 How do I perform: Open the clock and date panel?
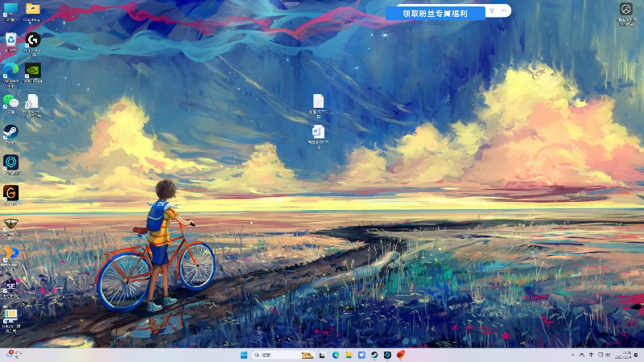click(x=625, y=355)
